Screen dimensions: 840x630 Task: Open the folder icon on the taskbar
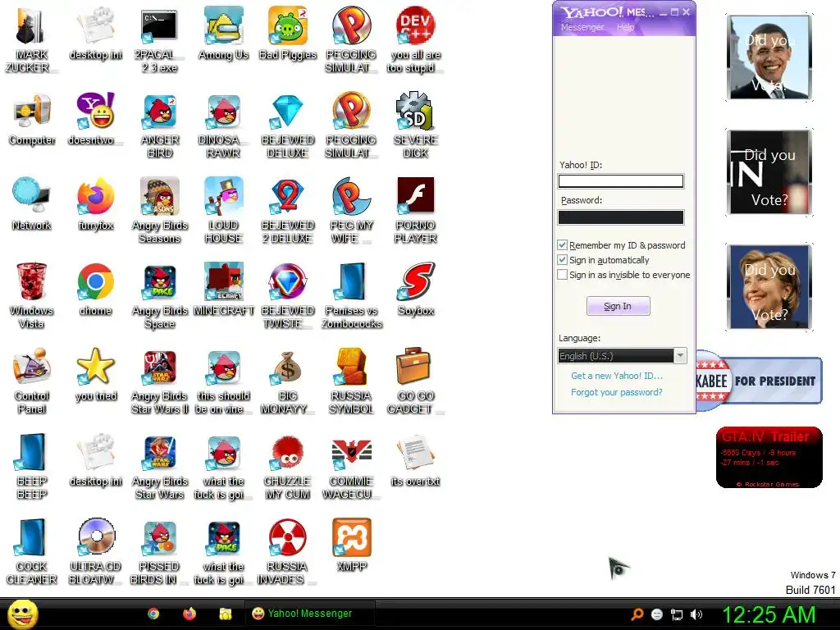226,614
